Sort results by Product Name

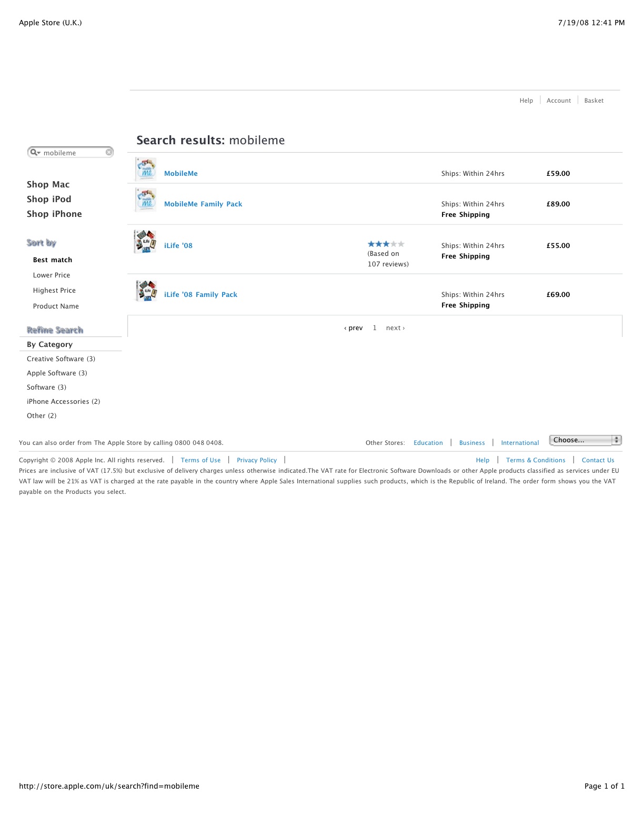(x=56, y=306)
